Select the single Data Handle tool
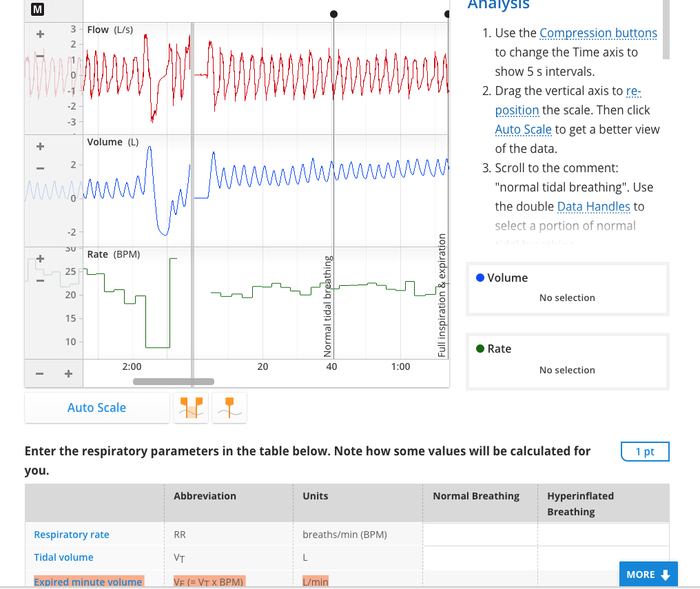 coord(229,407)
